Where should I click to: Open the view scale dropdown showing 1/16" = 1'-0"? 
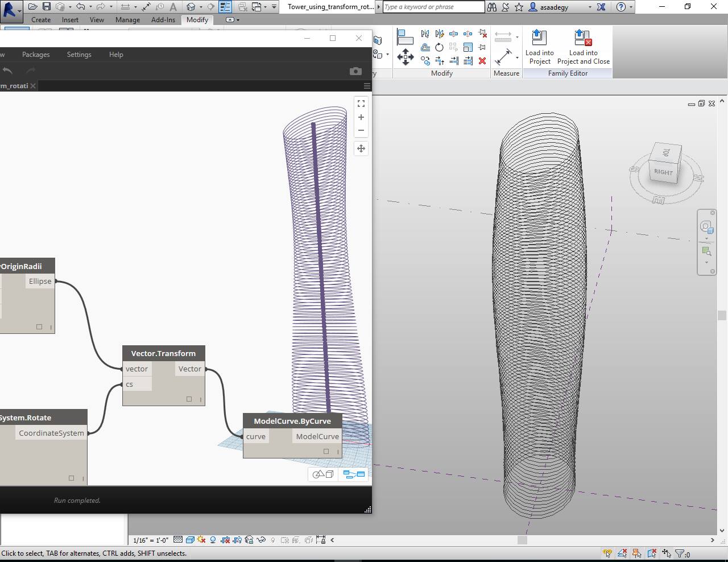(x=150, y=539)
